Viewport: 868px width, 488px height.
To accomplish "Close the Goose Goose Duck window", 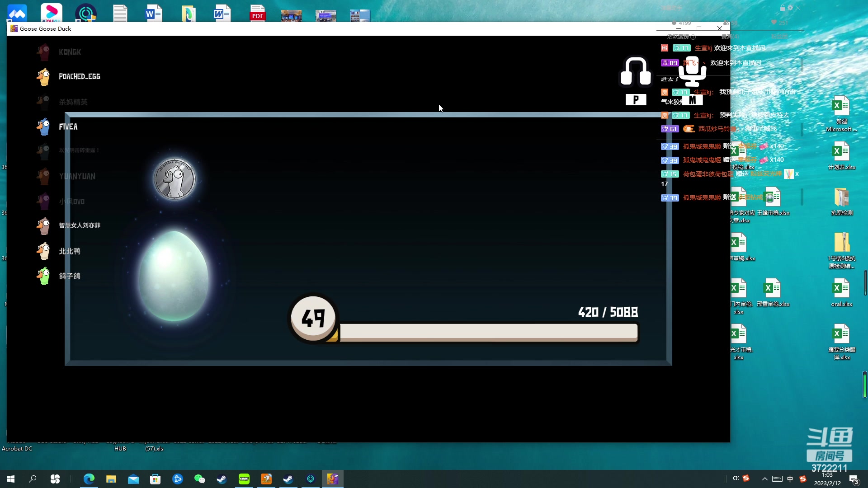I will coord(720,28).
